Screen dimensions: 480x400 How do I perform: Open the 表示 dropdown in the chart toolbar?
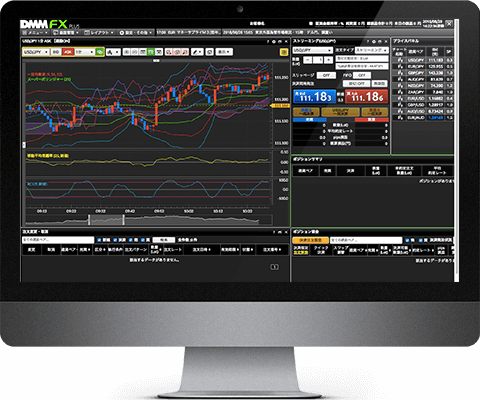point(224,52)
